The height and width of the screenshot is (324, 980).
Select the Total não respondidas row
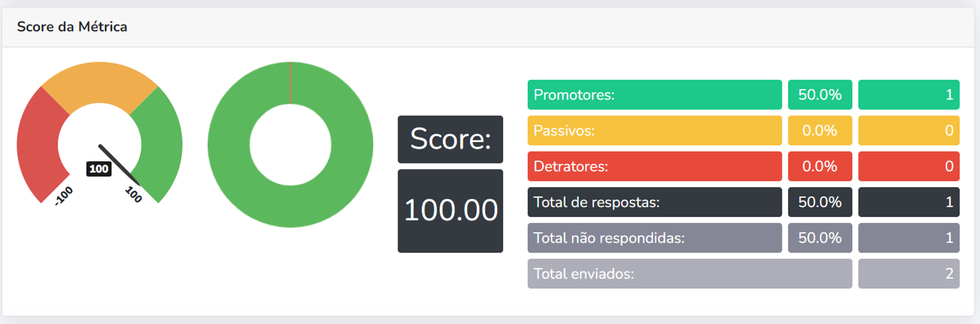pyautogui.click(x=654, y=238)
